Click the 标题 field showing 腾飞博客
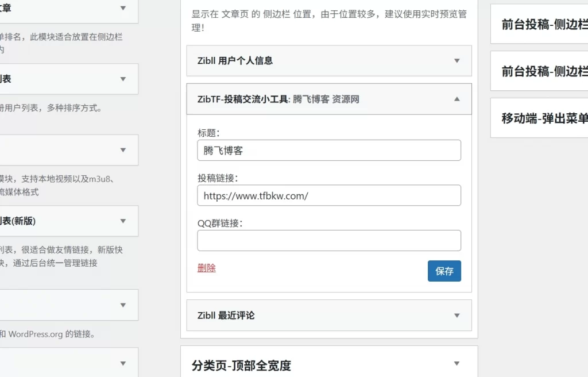Viewport: 588px width, 377px height. tap(329, 150)
